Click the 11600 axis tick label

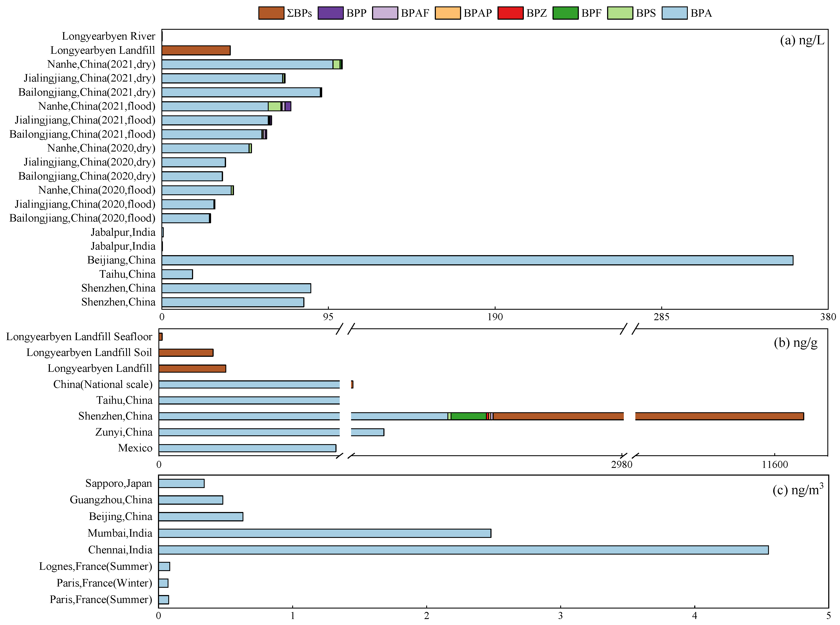pyautogui.click(x=774, y=465)
